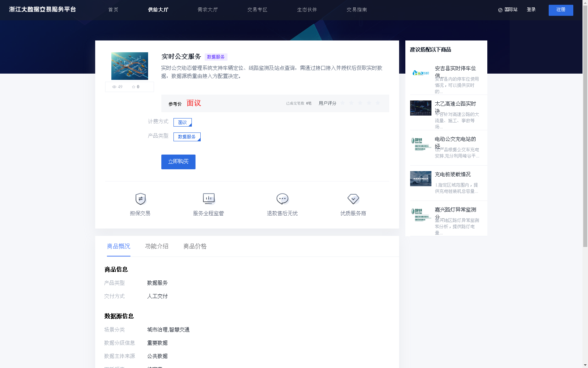Open the 安吉县实时停车位 product title
This screenshot has height=368, width=588.
coord(455,72)
